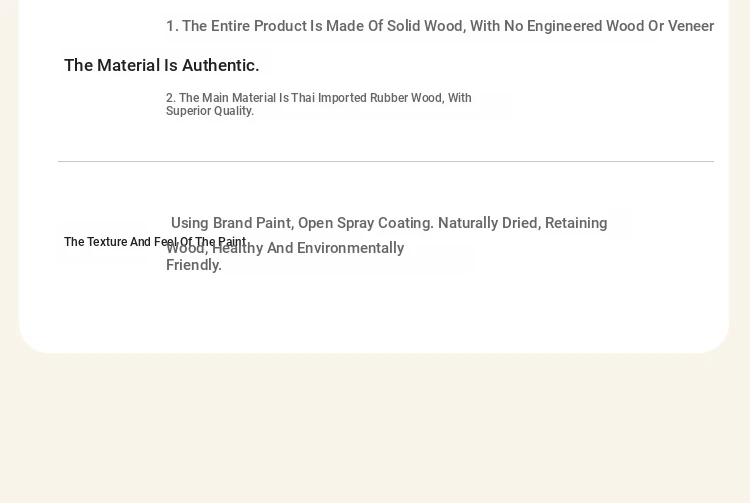The width and height of the screenshot is (750, 503).
Task: Click the word 'Authentic.' in the heading
Action: coord(221,66)
